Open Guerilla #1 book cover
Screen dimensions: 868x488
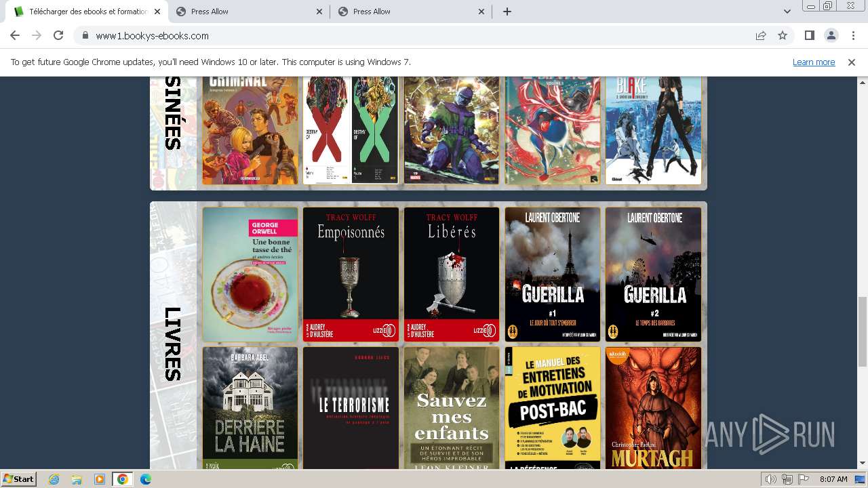(553, 274)
